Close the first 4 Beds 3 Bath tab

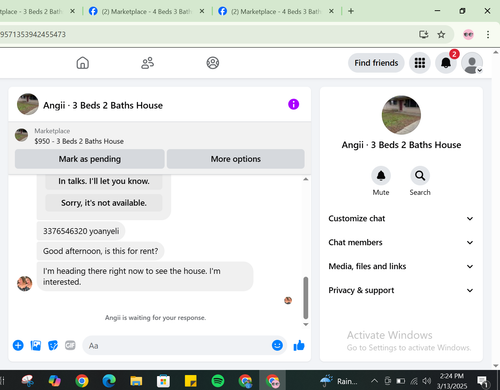click(x=202, y=11)
